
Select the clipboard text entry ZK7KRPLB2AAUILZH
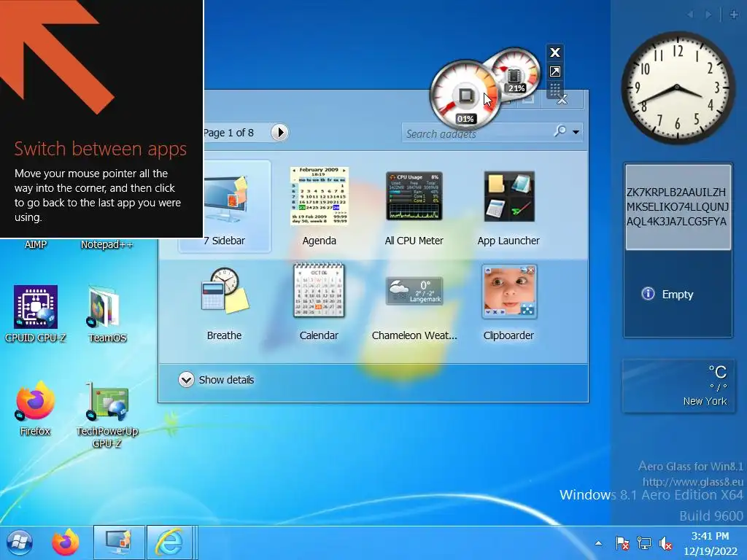coord(678,206)
